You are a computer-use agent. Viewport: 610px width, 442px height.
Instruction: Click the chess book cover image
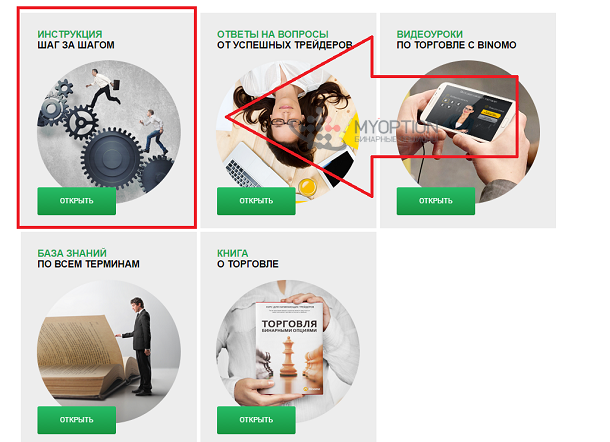pyautogui.click(x=288, y=349)
